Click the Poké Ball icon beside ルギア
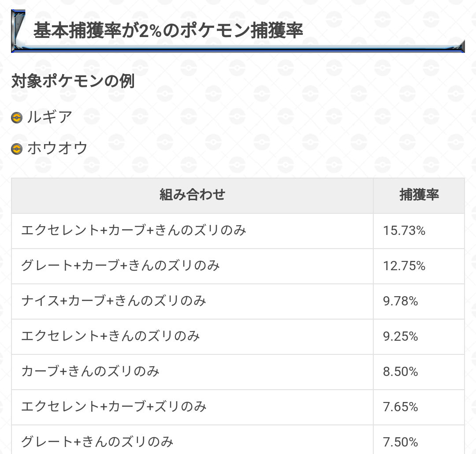The height and width of the screenshot is (454, 476). [17, 118]
